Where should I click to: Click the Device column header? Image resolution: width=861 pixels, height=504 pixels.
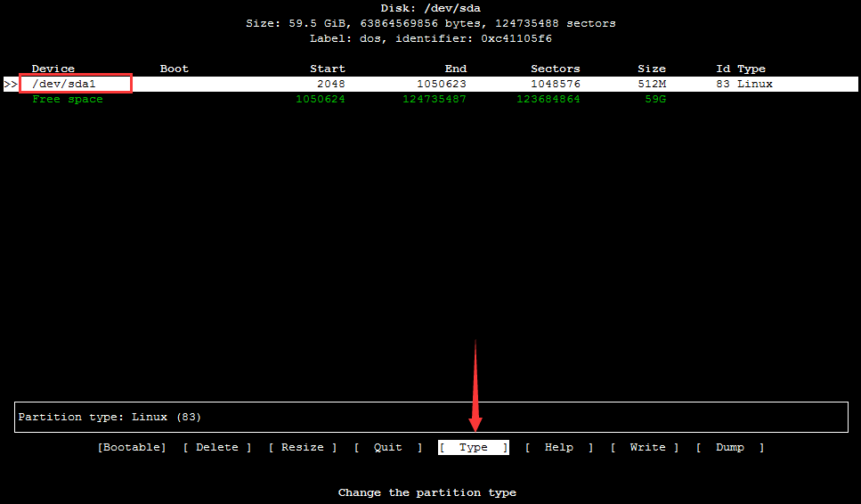[x=53, y=69]
